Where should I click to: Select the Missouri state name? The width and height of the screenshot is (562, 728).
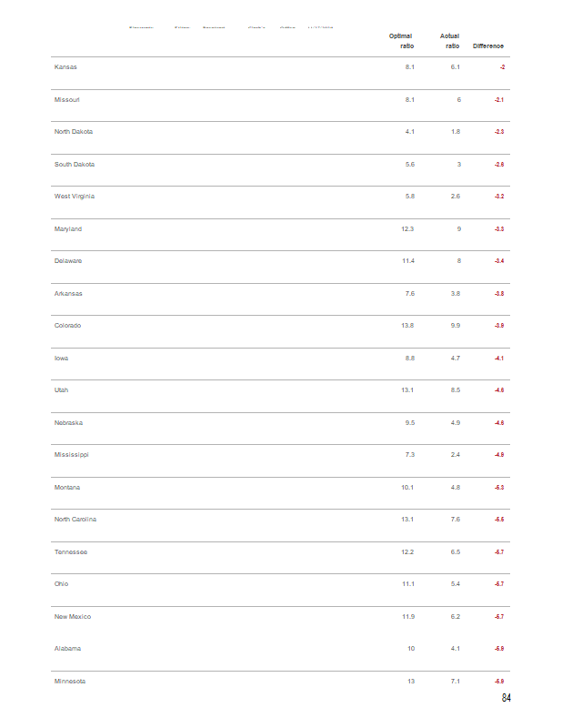click(66, 100)
